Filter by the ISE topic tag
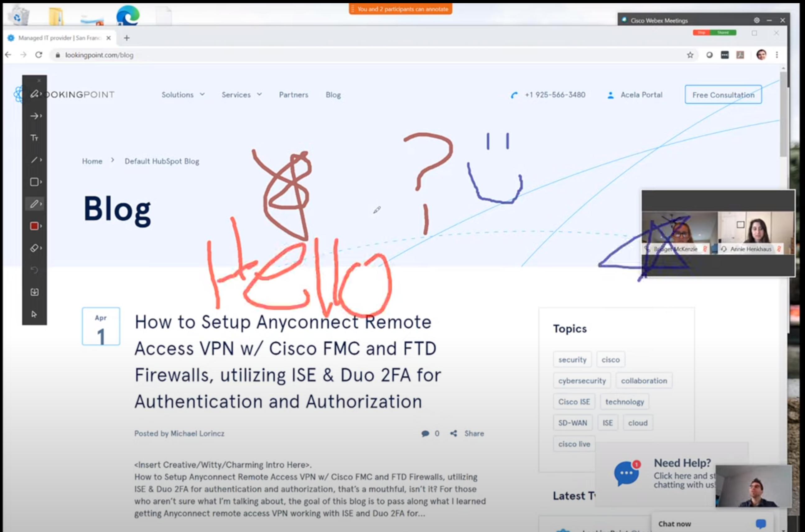This screenshot has height=532, width=805. pyautogui.click(x=607, y=423)
